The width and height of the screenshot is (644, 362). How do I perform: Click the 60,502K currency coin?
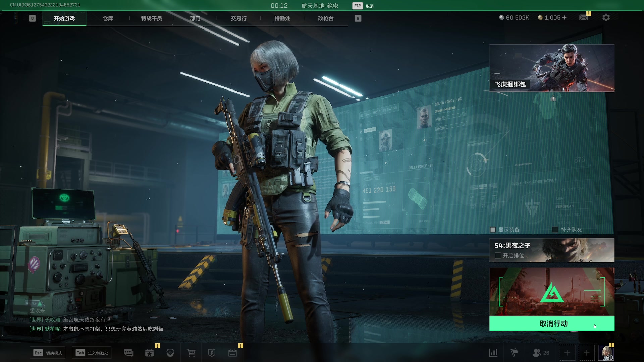tap(501, 18)
